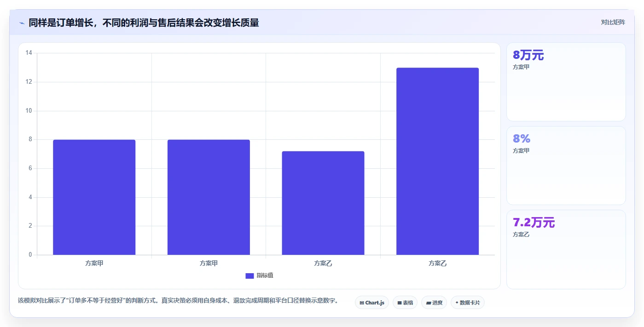Click the 表格 tag chip
The image size is (644, 327).
405,303
